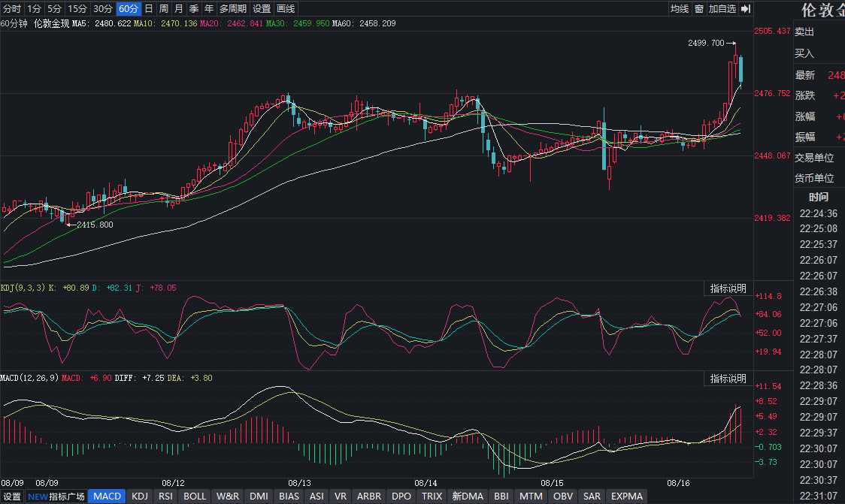Screen dimensions: 845x504
Task: Select the 60分 timeframe
Action: coord(129,8)
